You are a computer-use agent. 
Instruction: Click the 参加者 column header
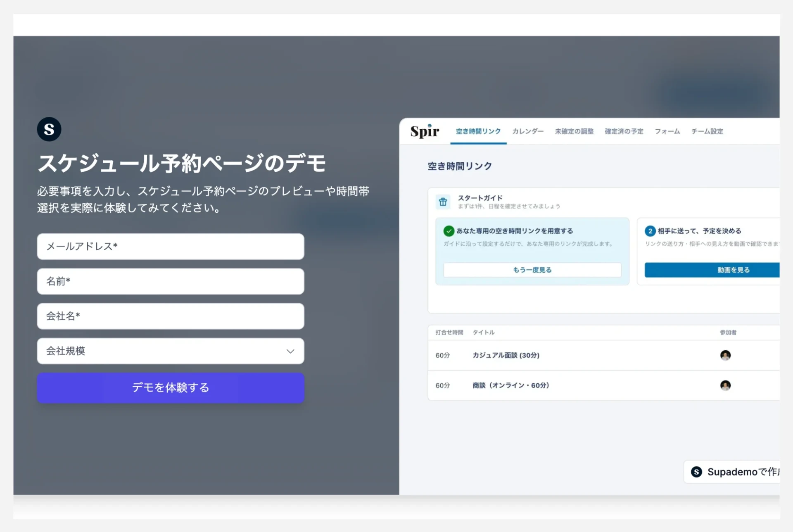728,332
